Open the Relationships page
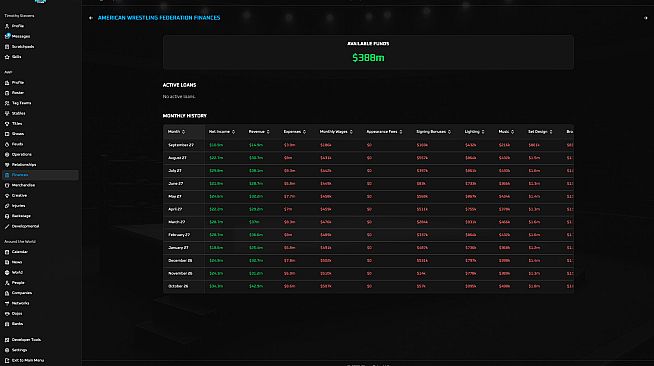Image resolution: width=654 pixels, height=366 pixels. [20, 165]
